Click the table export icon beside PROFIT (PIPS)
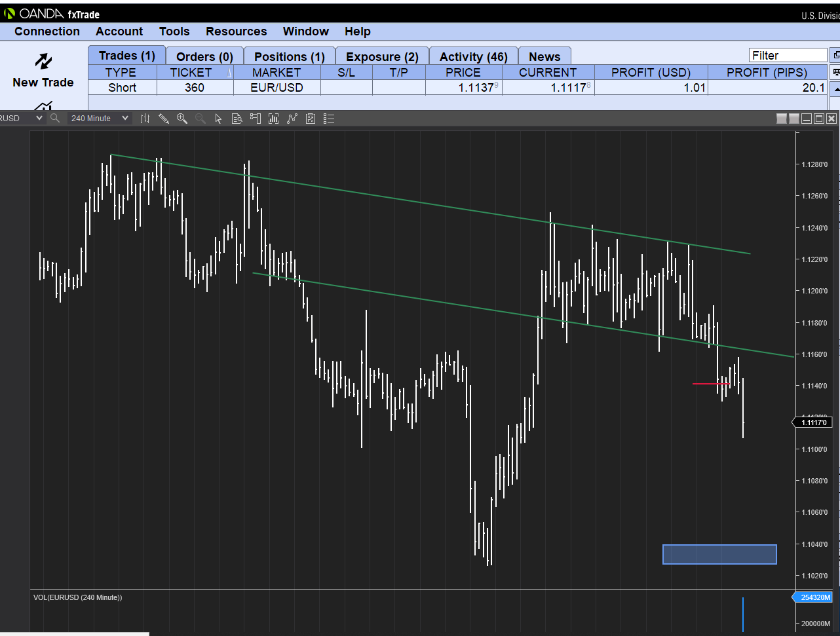This screenshot has width=840, height=636. pyautogui.click(x=835, y=71)
